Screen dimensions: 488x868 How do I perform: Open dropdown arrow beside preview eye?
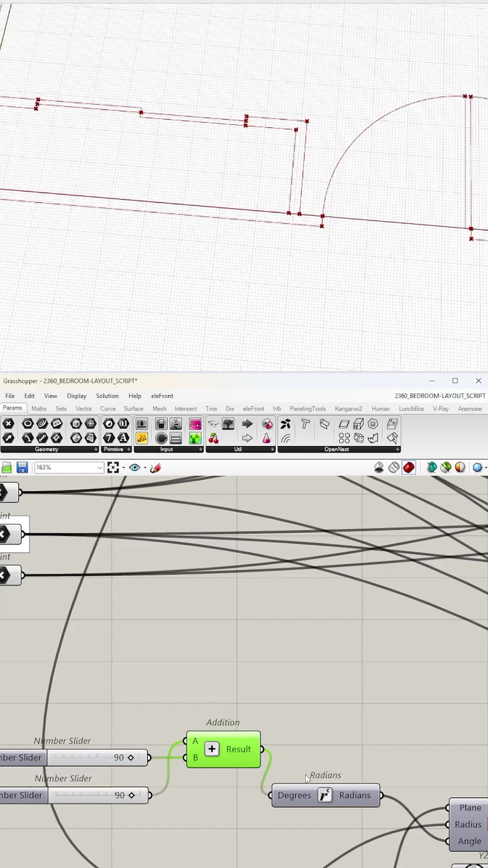145,467
